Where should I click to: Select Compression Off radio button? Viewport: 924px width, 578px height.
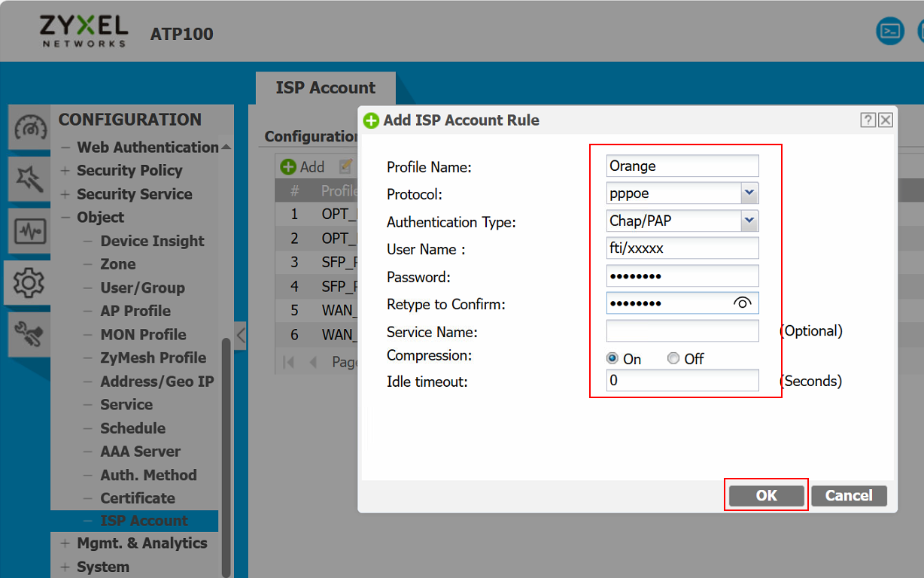pyautogui.click(x=673, y=359)
